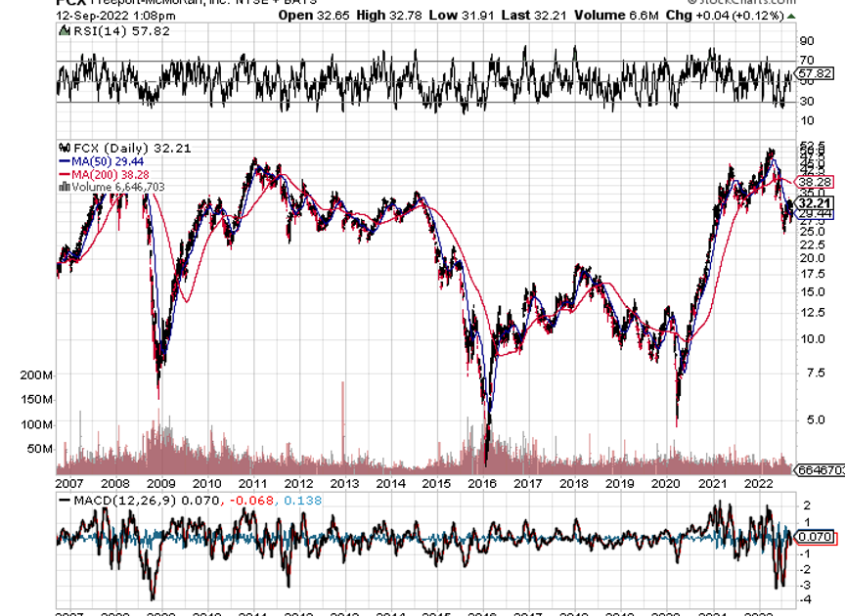Click the green up-triangle beside Chg
The height and width of the screenshot is (616, 845).
[x=790, y=17]
